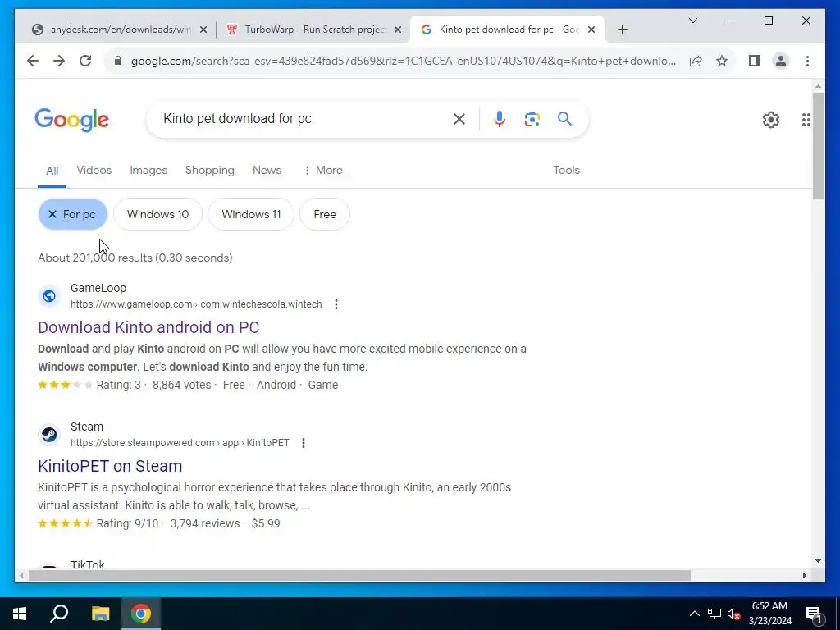Go forward to the next page
840x630 pixels.
[x=59, y=61]
